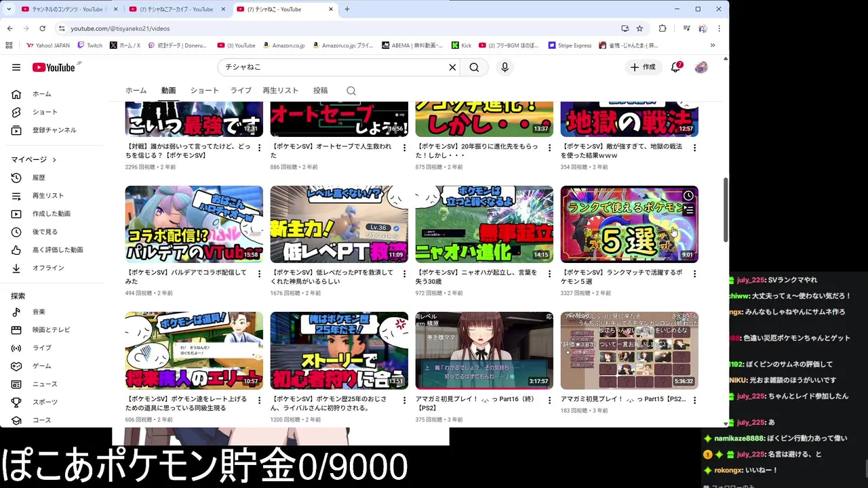Image resolution: width=868 pixels, height=488 pixels.
Task: Open options menu for ニャオハが起立 video
Action: (x=549, y=274)
